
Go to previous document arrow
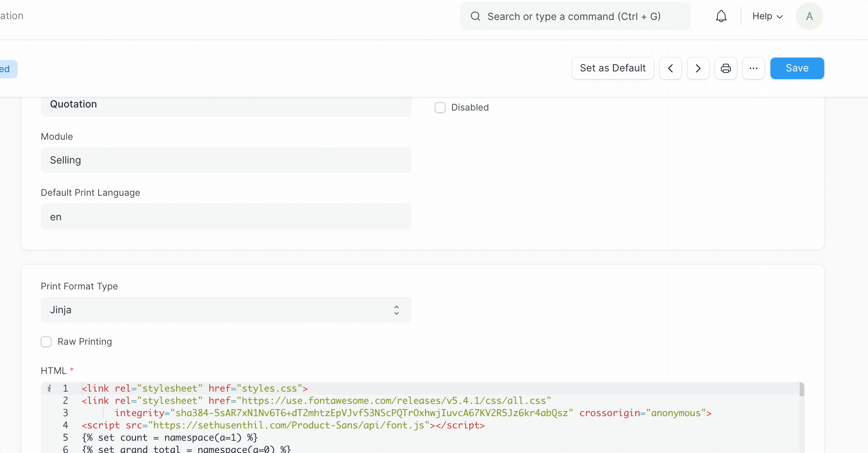[x=671, y=68]
